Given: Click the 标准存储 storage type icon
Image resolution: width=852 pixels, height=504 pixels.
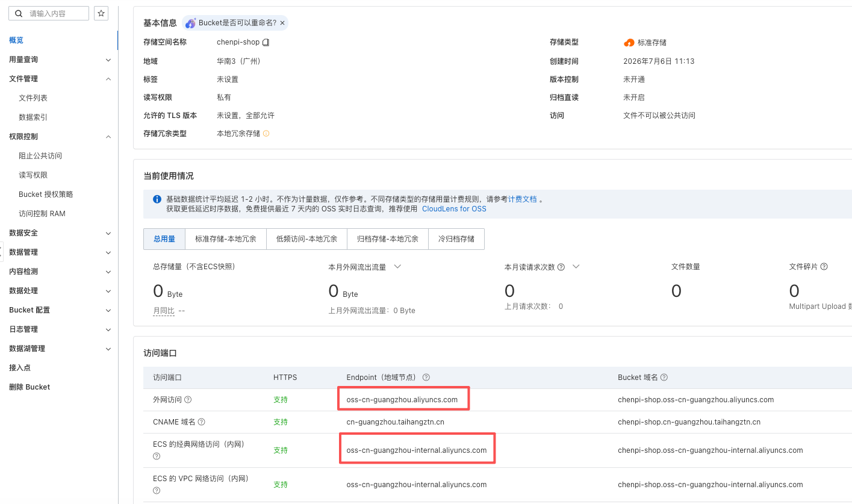Looking at the screenshot, I should (629, 43).
